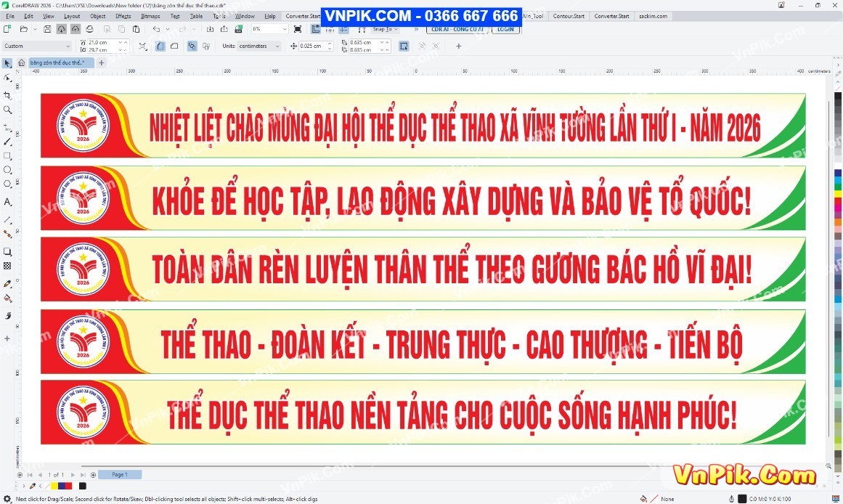Viewport: 843px width, 504px height.
Task: Toggle Treat as filled option
Action: [404, 46]
